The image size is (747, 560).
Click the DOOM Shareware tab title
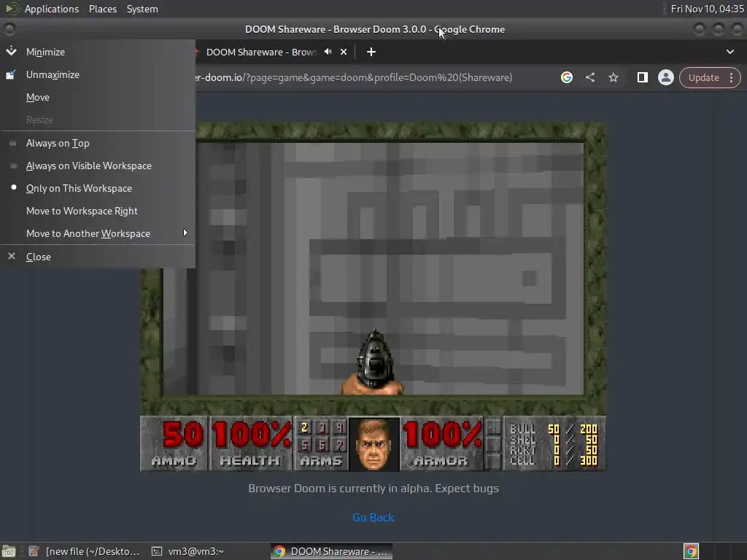point(262,52)
